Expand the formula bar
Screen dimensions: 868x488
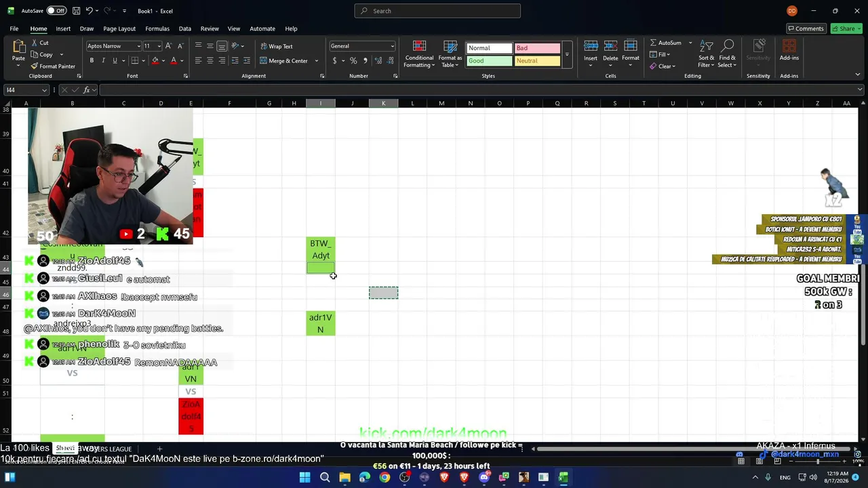[x=860, y=90]
